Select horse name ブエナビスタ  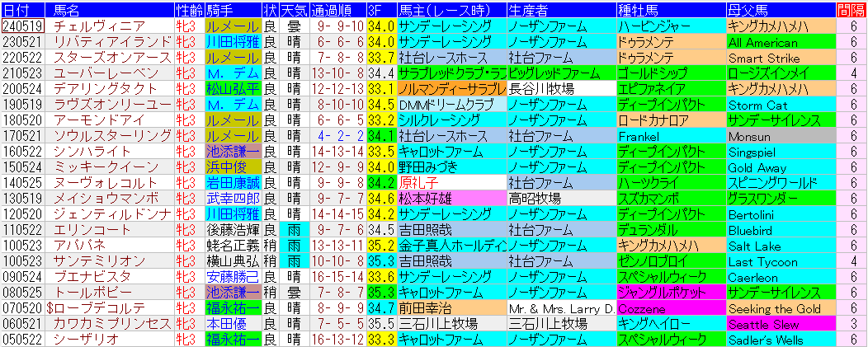(x=92, y=277)
